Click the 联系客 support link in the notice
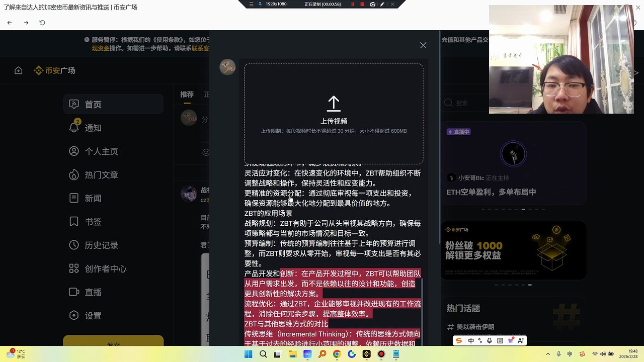The image size is (644, 362). [200, 48]
